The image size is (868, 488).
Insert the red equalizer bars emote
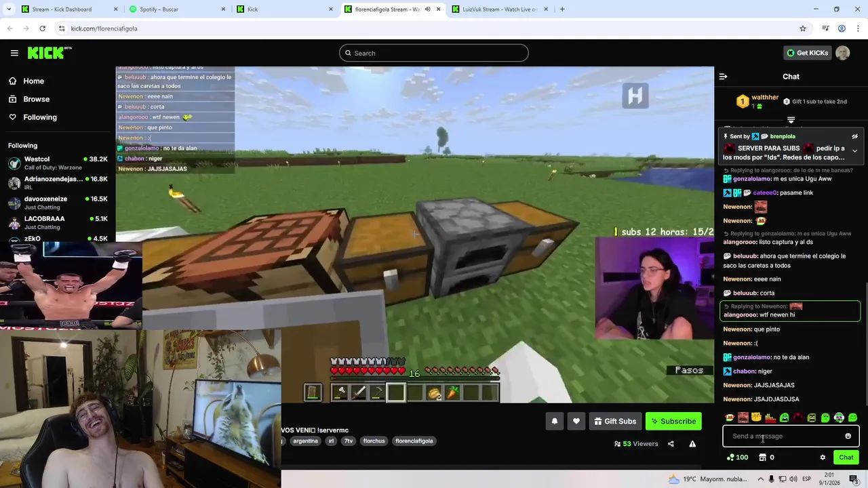770,418
